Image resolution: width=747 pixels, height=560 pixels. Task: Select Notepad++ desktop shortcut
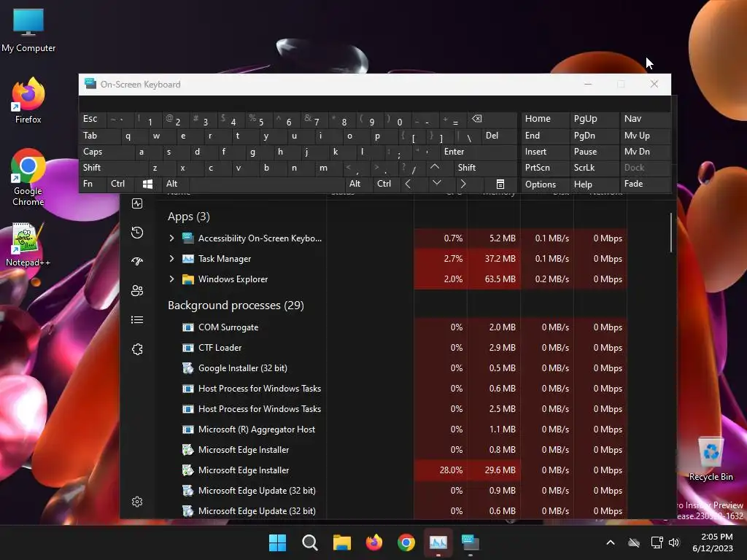click(x=28, y=245)
